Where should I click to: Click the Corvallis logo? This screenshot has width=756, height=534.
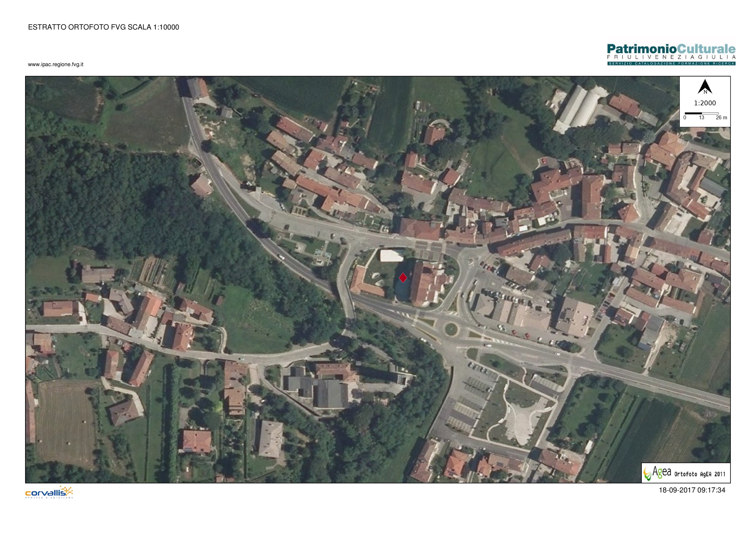point(49,492)
